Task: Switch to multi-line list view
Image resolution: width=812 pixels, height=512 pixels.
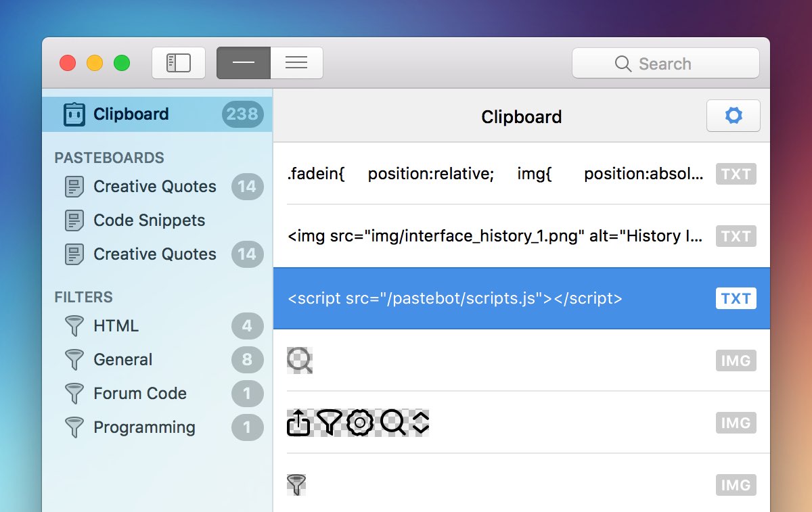Action: click(296, 64)
